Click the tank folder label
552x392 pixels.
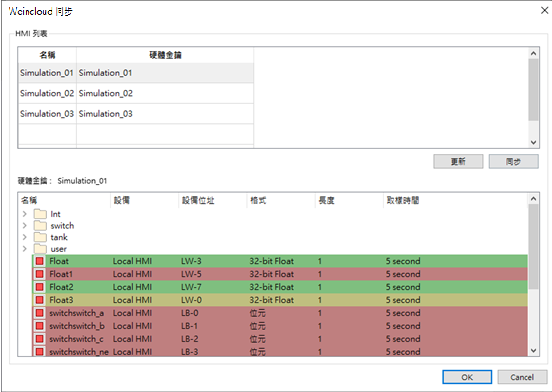pyautogui.click(x=59, y=238)
